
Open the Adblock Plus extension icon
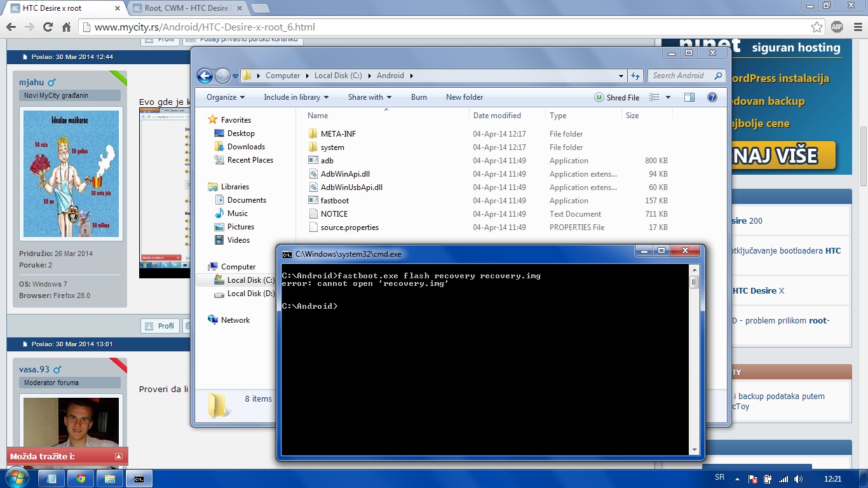pyautogui.click(x=837, y=27)
